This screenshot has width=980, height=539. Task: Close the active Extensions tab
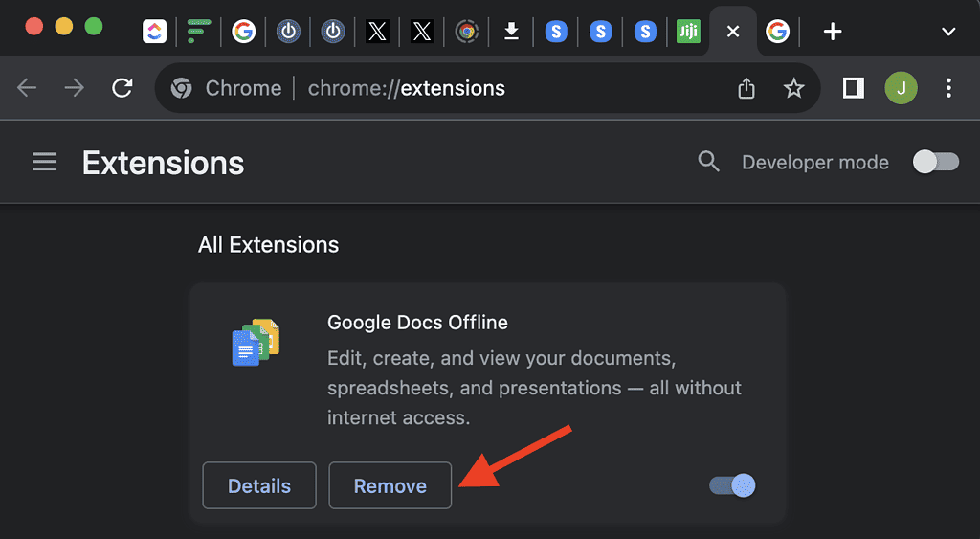[x=733, y=32]
